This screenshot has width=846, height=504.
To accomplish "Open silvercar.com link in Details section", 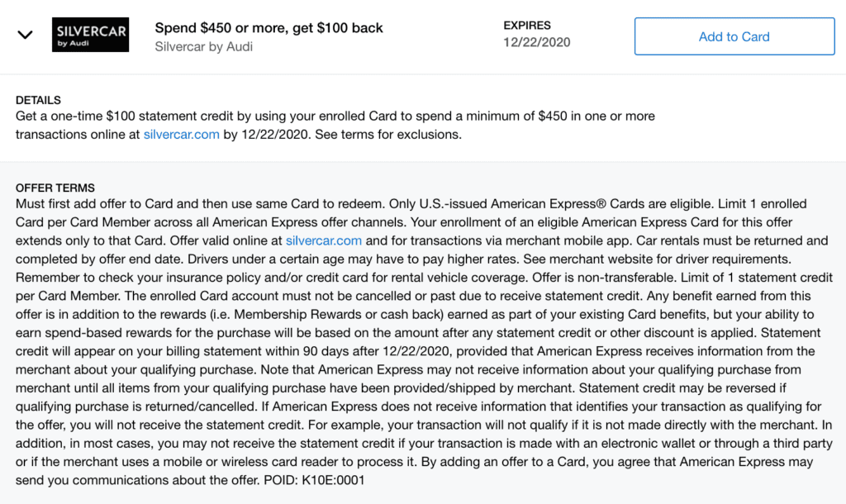I will tap(181, 135).
